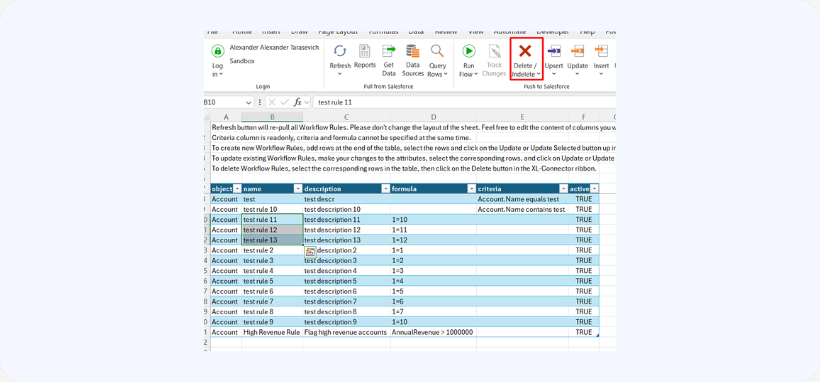Click the Insert icon
The width and height of the screenshot is (820, 382).
pyautogui.click(x=601, y=51)
